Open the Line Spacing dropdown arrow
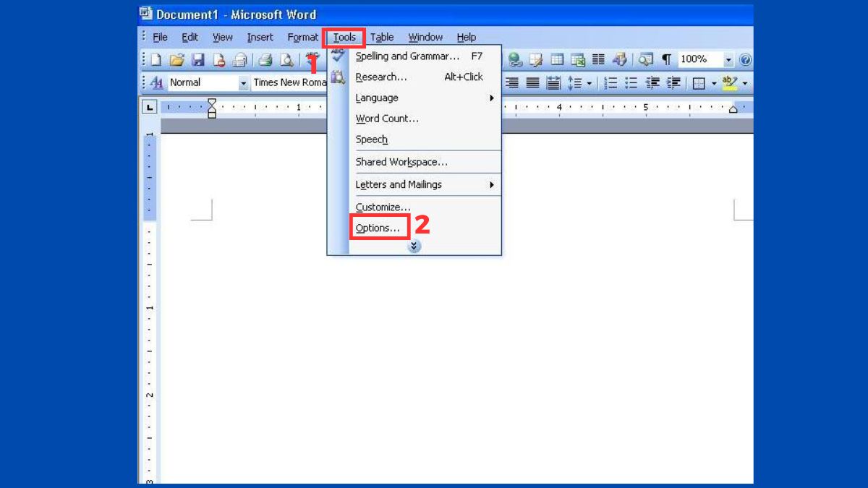Screen dimensions: 868x488 (x=590, y=83)
